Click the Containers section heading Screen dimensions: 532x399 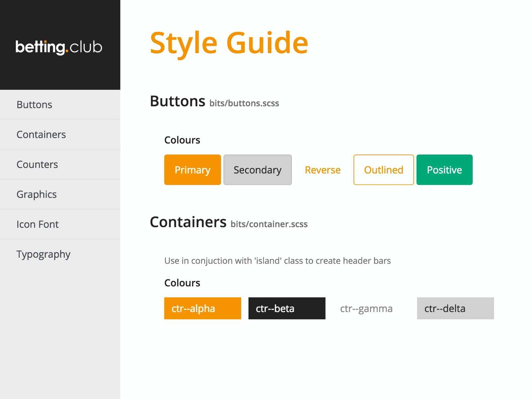click(x=188, y=222)
